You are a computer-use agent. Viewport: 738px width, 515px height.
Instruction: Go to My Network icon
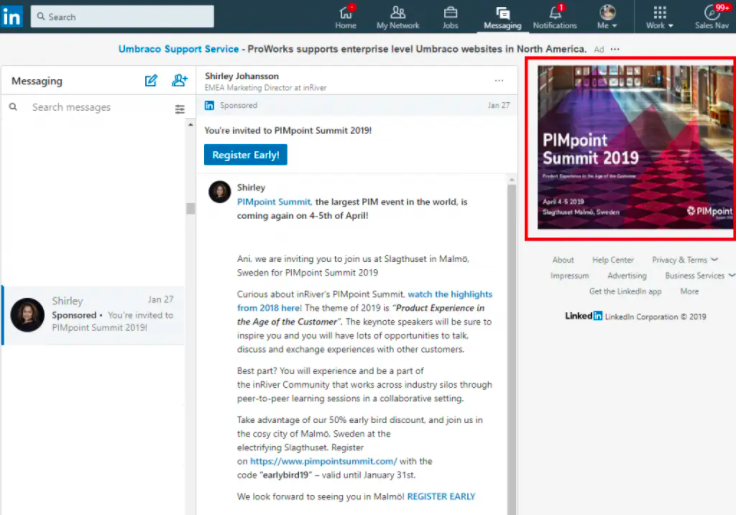coord(397,12)
